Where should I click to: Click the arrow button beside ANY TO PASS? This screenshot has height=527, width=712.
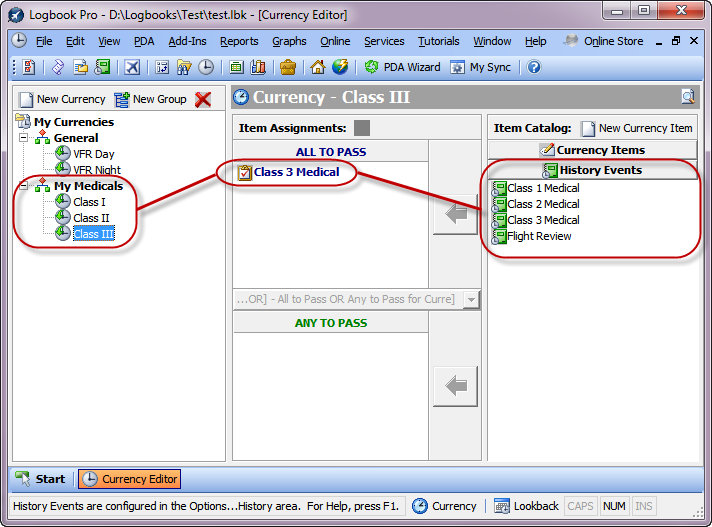point(455,386)
